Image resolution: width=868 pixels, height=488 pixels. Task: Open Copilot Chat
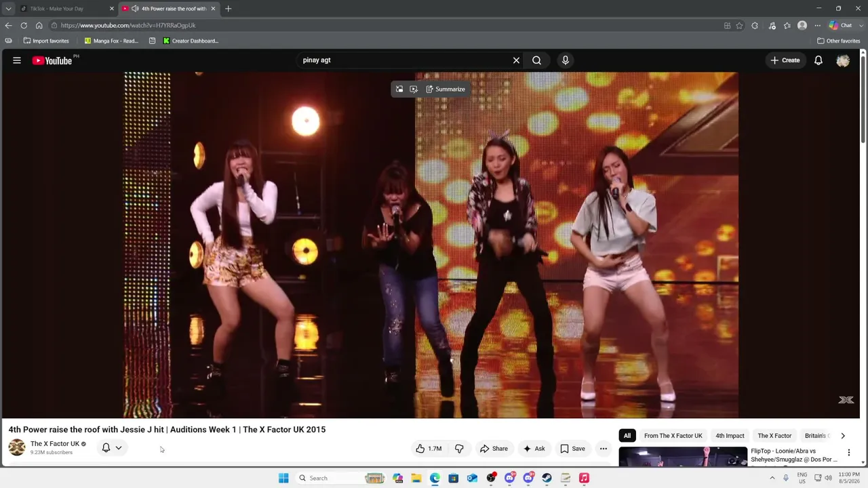click(841, 26)
